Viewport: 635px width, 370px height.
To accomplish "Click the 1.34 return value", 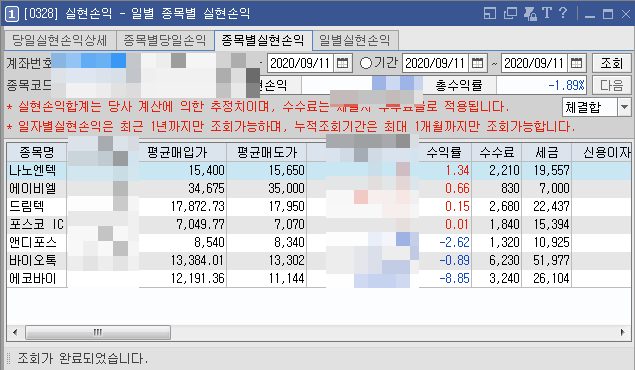I will pos(457,170).
